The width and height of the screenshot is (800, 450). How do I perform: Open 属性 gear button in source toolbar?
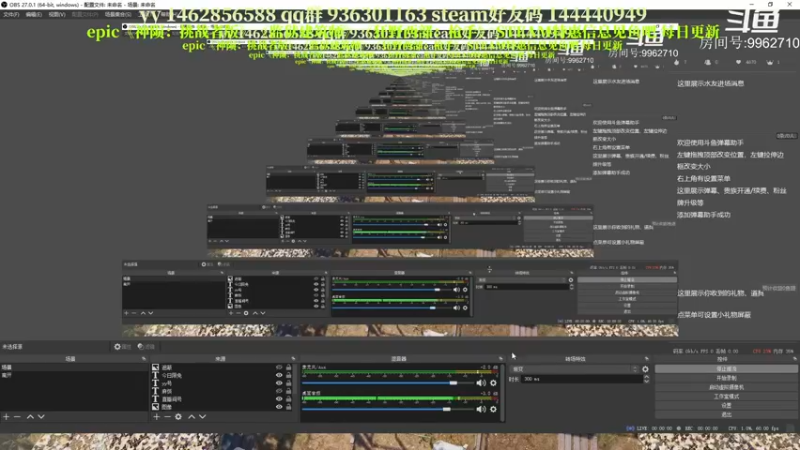point(122,346)
